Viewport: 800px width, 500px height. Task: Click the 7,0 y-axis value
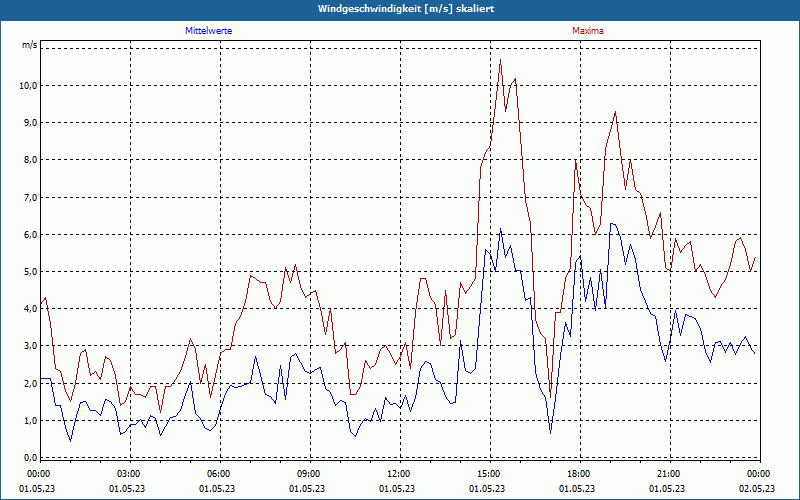[x=31, y=197]
